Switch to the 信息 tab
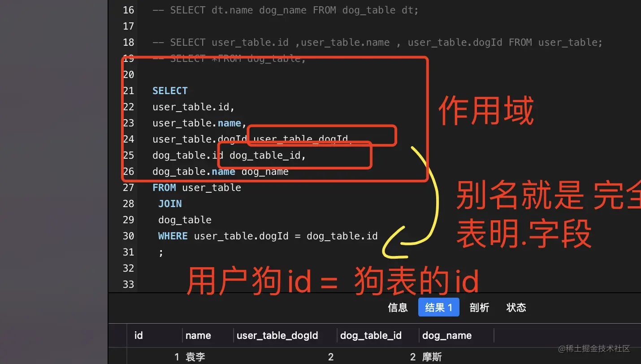The image size is (641, 364). tap(398, 308)
